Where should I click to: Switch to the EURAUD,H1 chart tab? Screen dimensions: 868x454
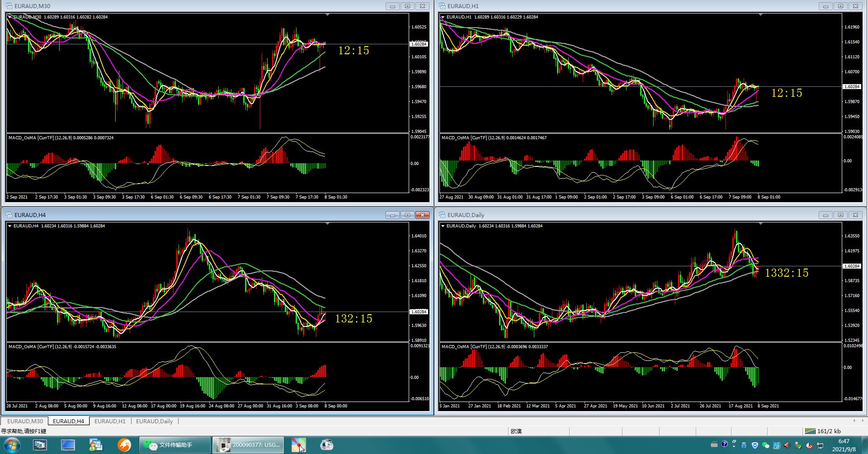tap(110, 421)
